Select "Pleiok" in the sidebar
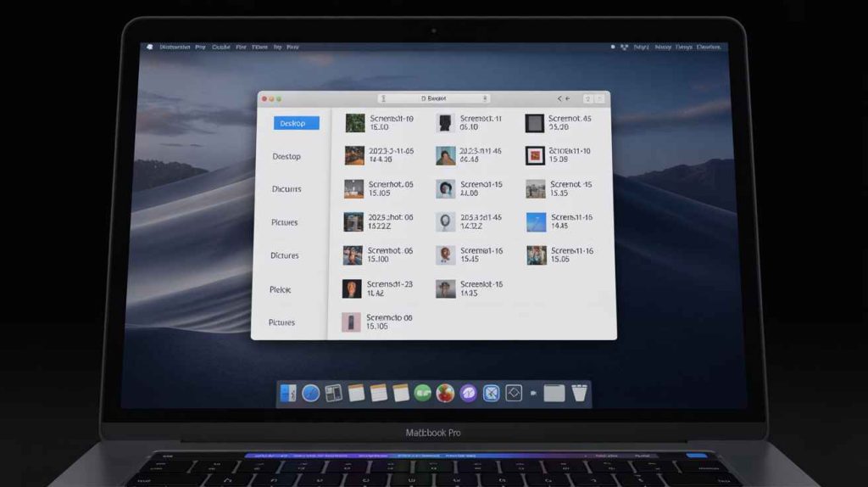Viewport: 868px width, 487px height. pyautogui.click(x=280, y=290)
